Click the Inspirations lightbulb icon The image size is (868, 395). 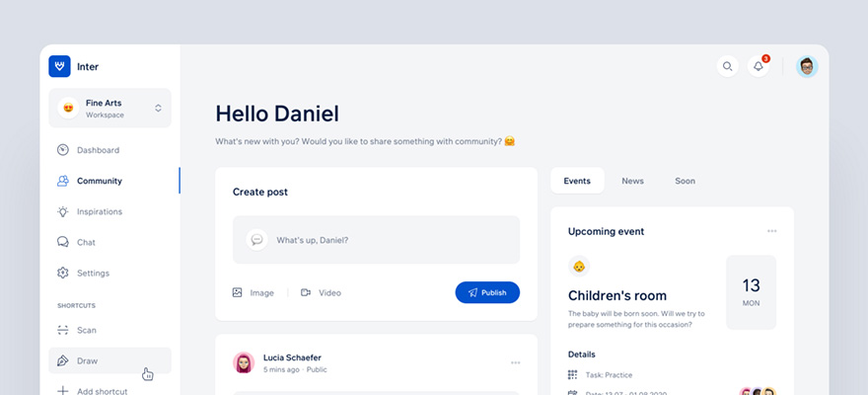[63, 211]
